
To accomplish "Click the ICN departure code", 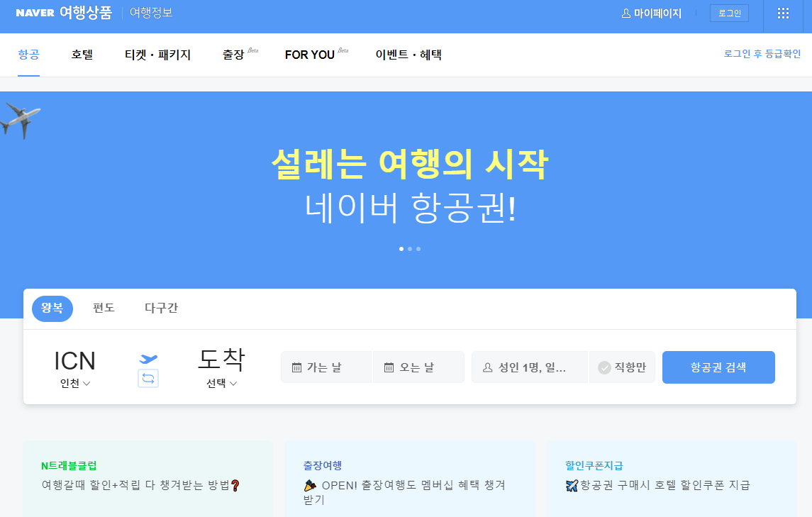I will coord(75,361).
